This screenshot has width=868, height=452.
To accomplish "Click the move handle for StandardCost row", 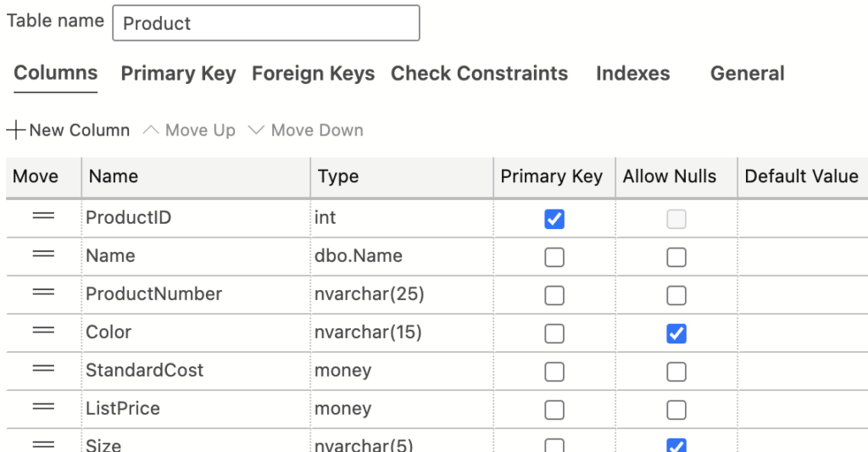I will click(44, 370).
